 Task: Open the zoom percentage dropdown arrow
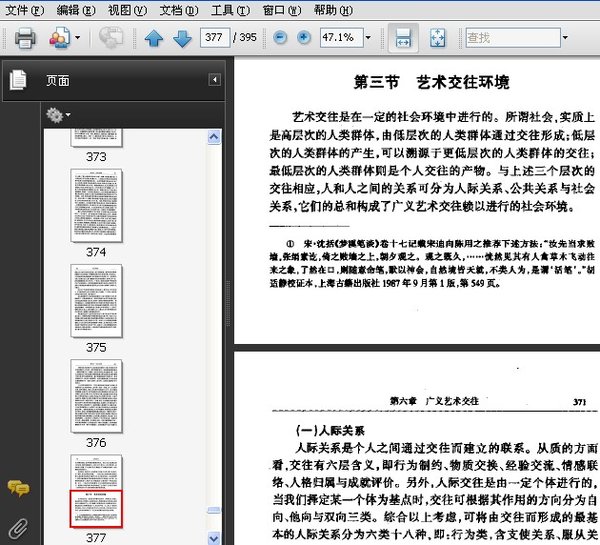[368, 38]
